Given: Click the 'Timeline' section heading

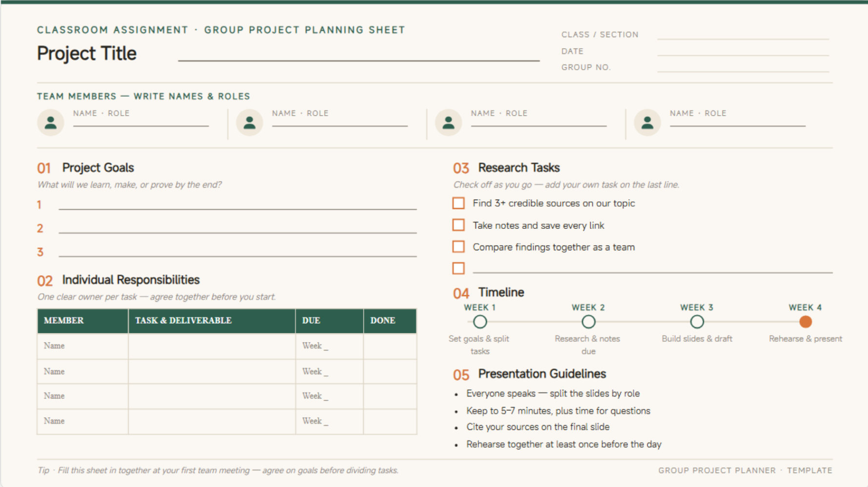Looking at the screenshot, I should tap(501, 292).
